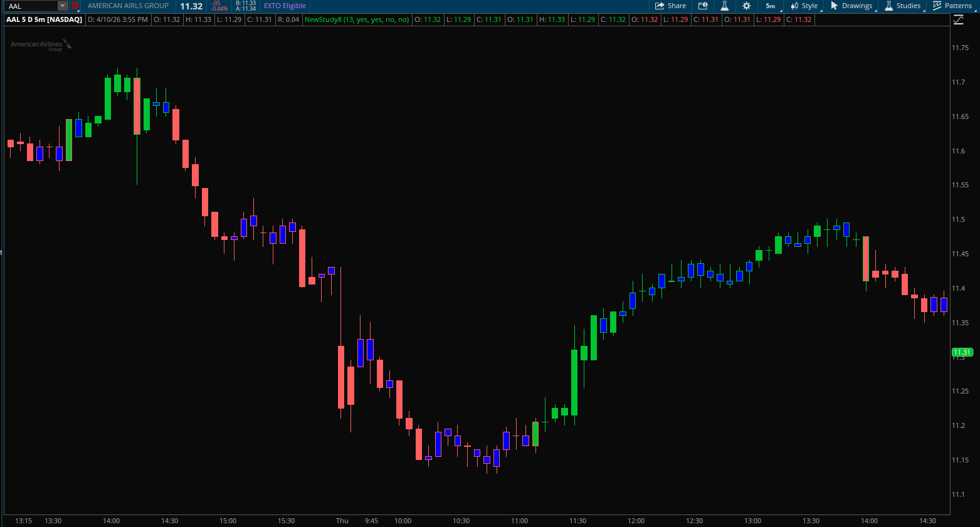
Task: Open chart settings gear icon
Action: pos(746,6)
